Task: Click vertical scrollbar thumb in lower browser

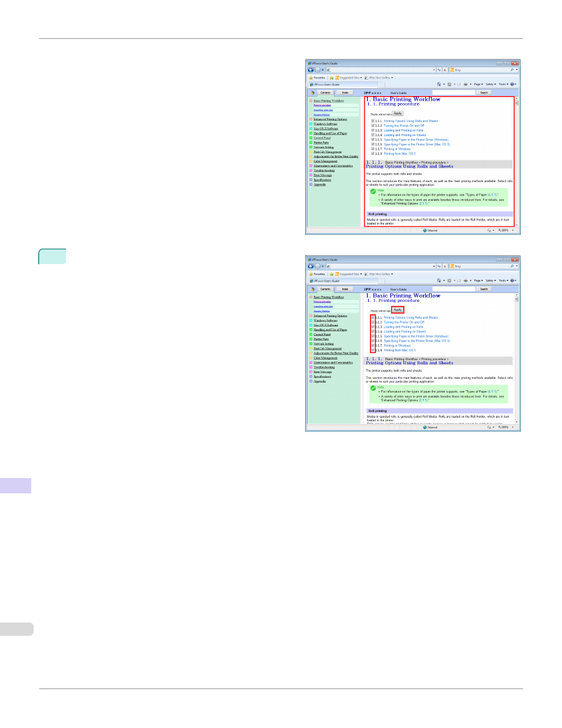Action: click(x=517, y=299)
